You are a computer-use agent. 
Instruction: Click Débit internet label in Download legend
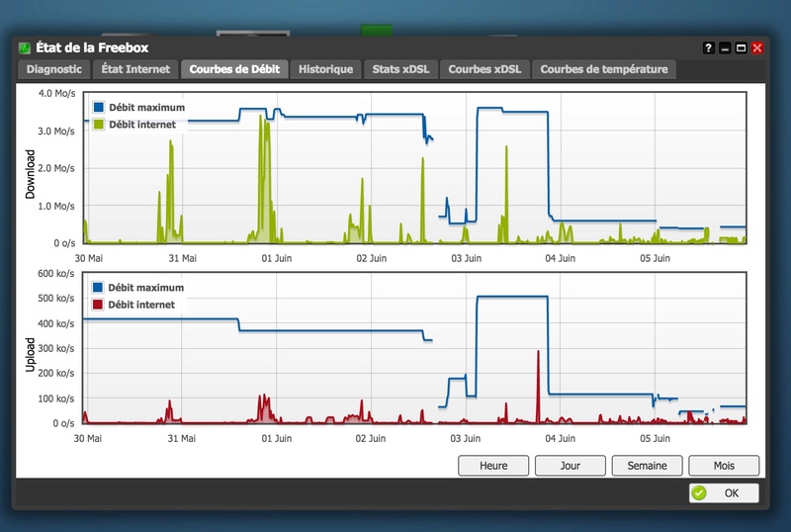(142, 125)
